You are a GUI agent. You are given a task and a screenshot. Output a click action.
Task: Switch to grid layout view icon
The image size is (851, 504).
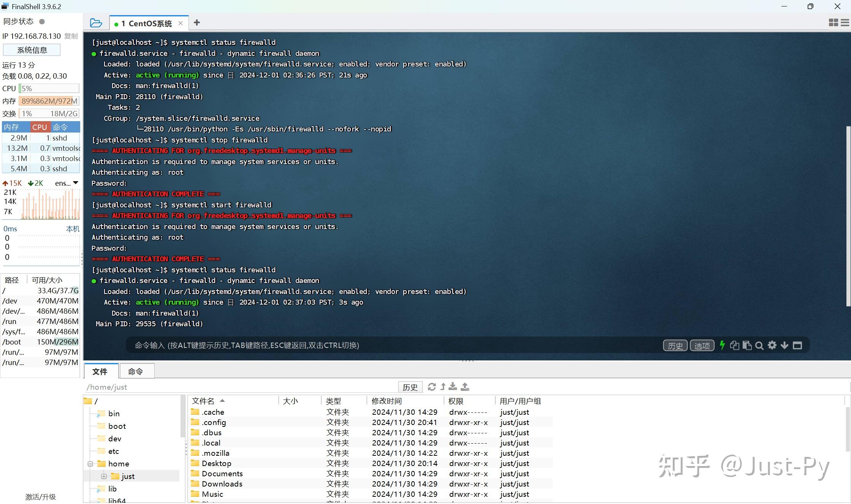(833, 23)
